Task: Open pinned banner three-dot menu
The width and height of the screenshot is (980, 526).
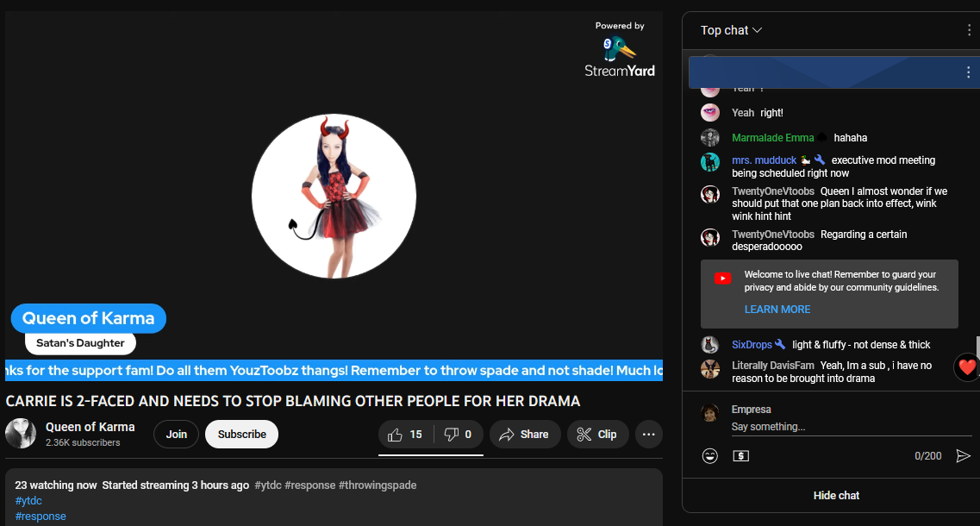Action: tap(968, 72)
